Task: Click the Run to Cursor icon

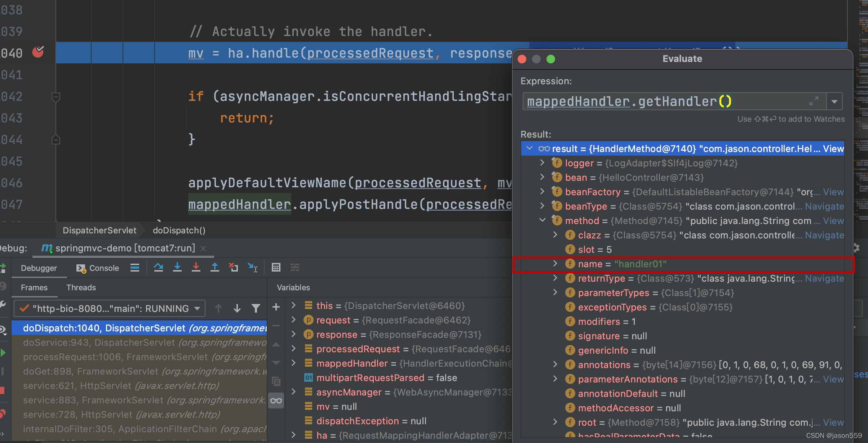Action: [x=252, y=268]
